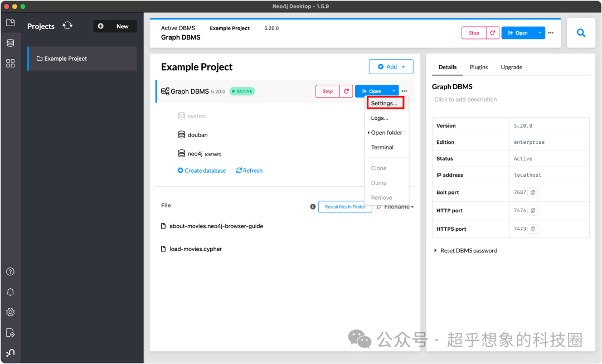The height and width of the screenshot is (364, 602).
Task: Stop the active DBMS from top bar
Action: click(474, 33)
